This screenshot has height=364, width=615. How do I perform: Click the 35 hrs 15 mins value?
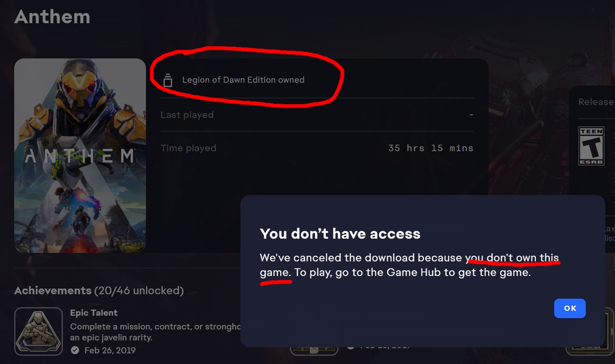431,148
